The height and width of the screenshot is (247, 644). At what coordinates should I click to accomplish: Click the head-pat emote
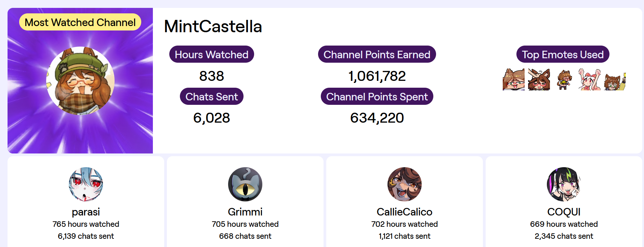tap(539, 79)
